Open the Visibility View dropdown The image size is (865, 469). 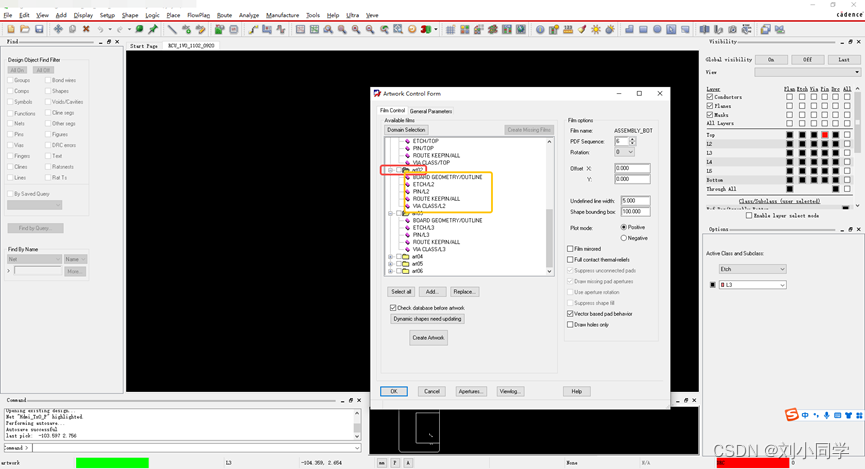[x=807, y=72]
